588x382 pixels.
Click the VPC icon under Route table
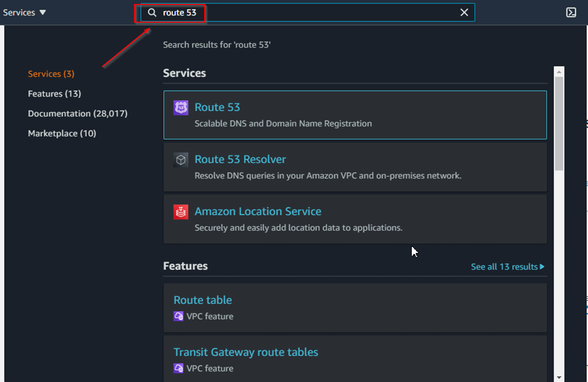(x=178, y=316)
